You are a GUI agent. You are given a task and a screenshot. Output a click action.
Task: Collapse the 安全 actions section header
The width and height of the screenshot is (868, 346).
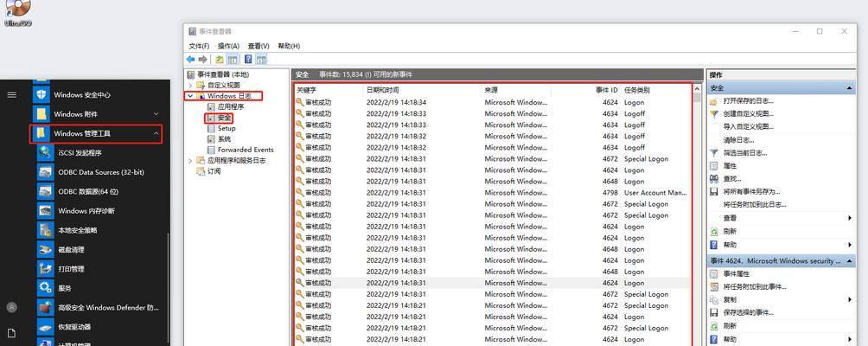coord(849,88)
